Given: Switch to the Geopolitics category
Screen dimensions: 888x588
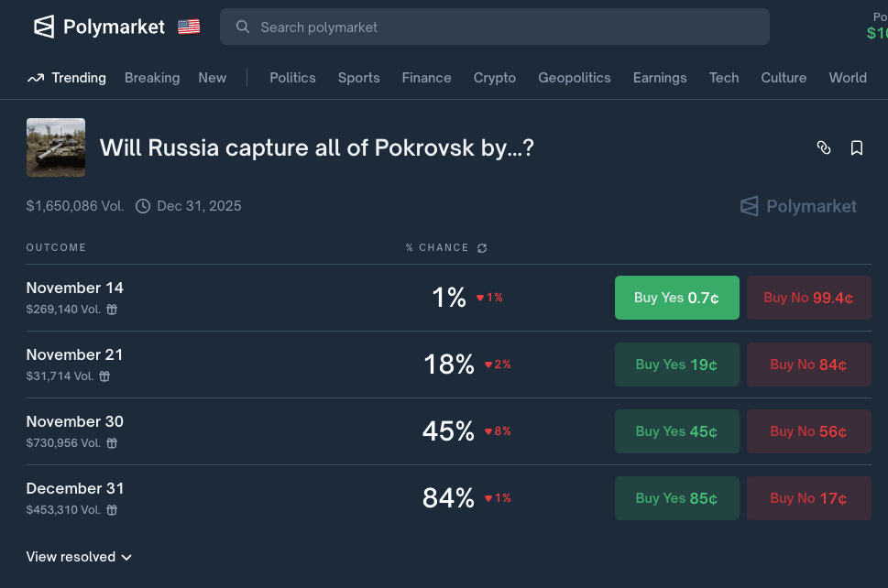Looking at the screenshot, I should click(574, 78).
